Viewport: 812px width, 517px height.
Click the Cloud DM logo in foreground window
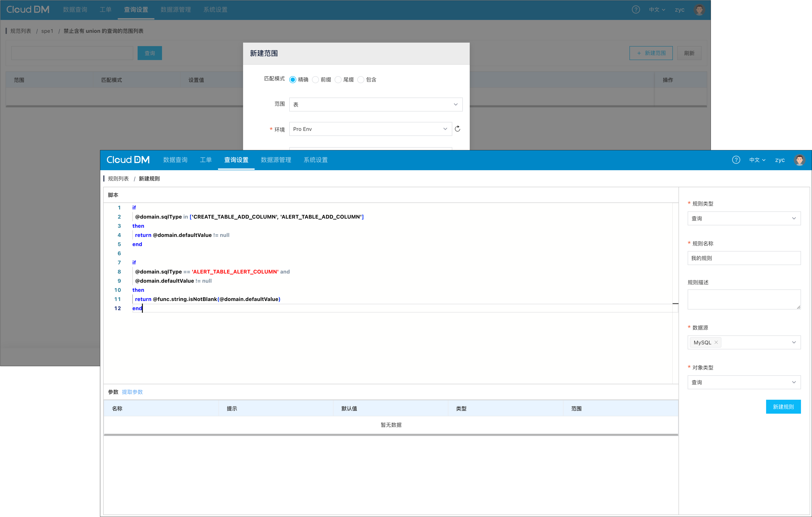(128, 160)
